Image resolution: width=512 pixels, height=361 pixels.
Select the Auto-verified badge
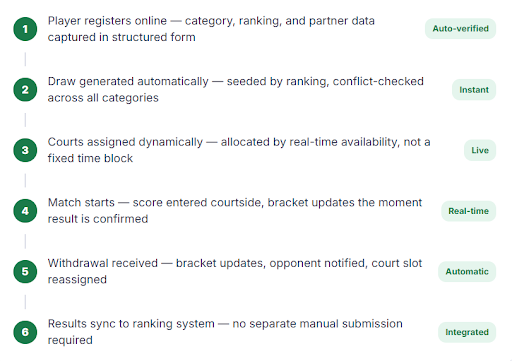point(460,29)
